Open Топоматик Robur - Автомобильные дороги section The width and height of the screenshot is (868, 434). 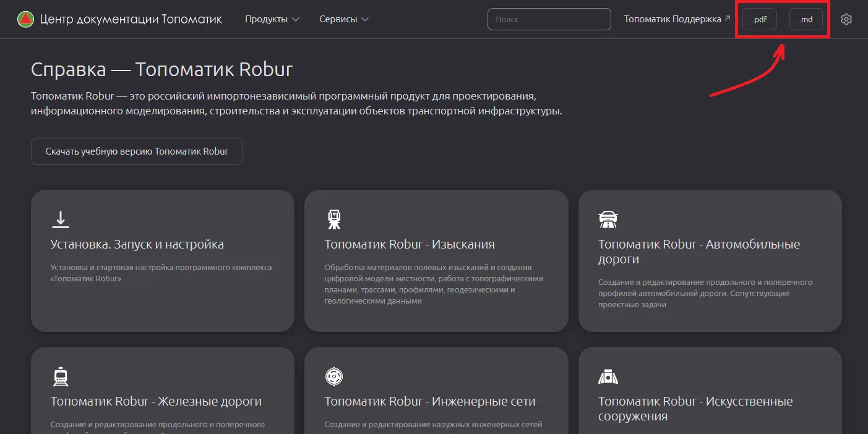pos(710,261)
